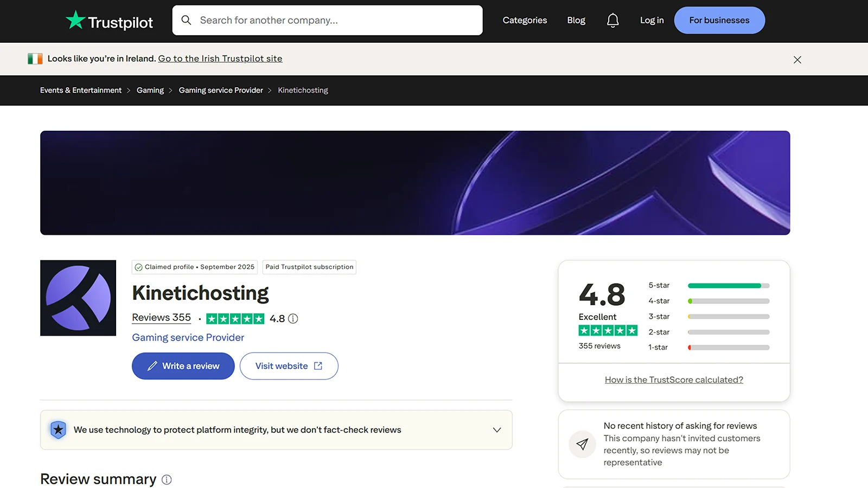868x488 pixels.
Task: Click the shield star integrity icon
Action: (58, 429)
